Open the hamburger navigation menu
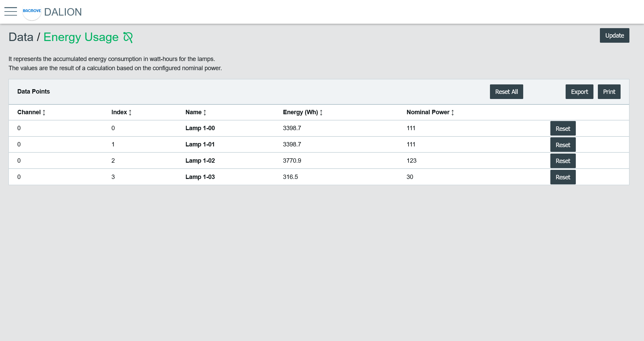Screen dimensions: 644x341 click(x=11, y=12)
